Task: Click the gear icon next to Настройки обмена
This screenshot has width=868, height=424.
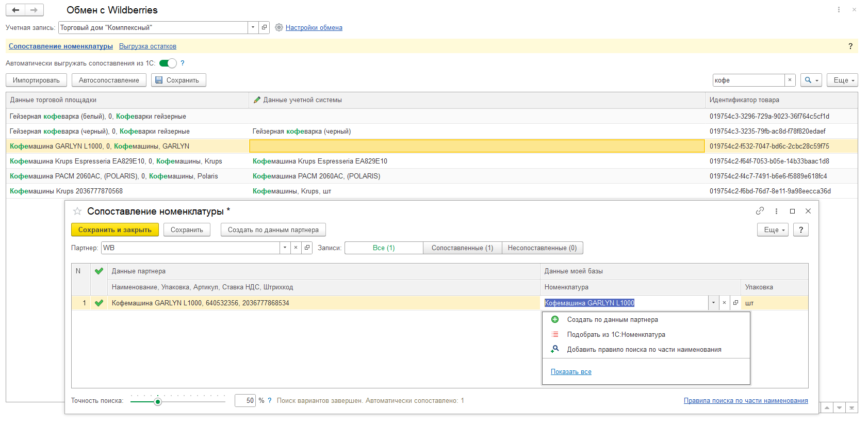Action: (x=279, y=27)
